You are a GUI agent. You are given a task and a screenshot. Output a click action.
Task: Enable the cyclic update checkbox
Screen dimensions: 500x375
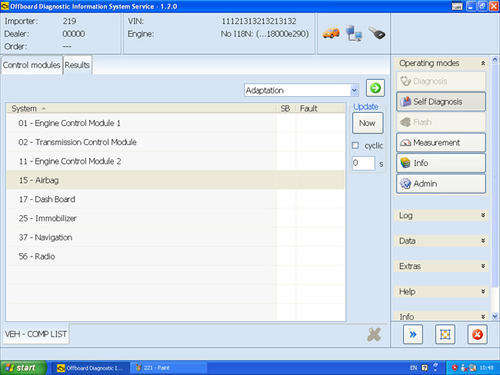click(355, 146)
